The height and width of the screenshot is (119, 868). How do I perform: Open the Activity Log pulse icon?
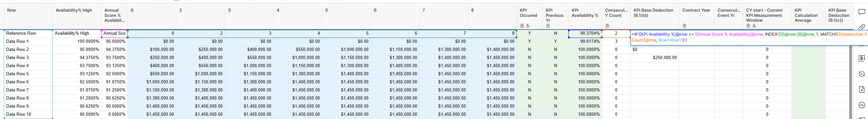click(x=861, y=105)
